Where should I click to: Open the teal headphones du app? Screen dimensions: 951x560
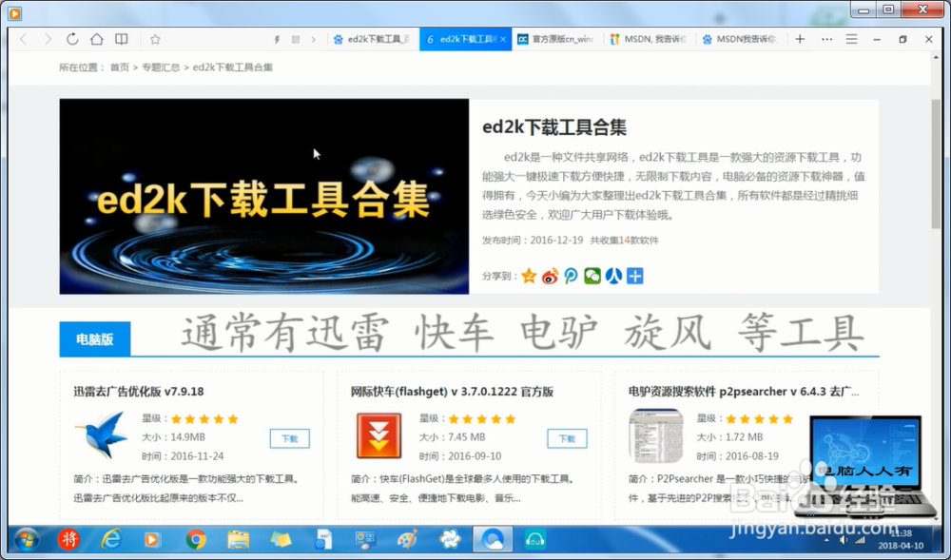click(534, 539)
